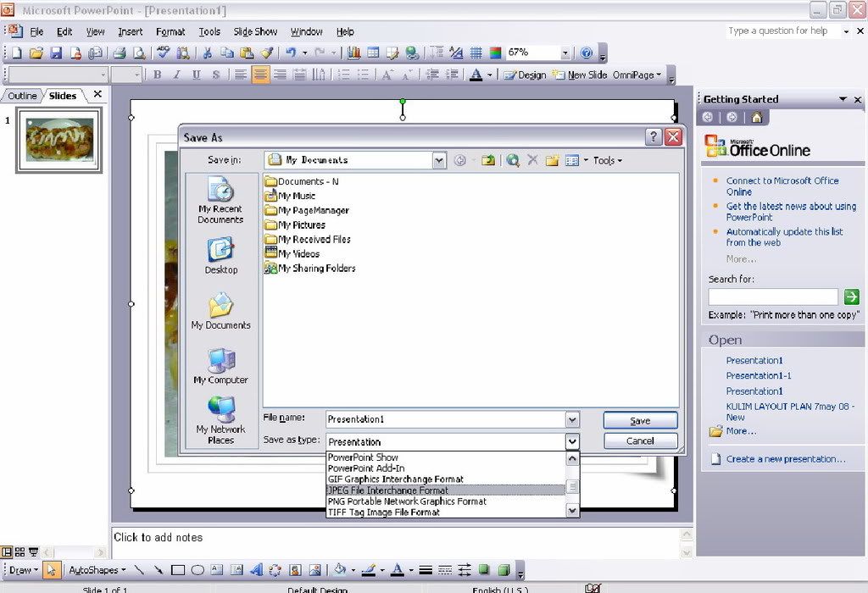Select Desktop in Save As places bar
This screenshot has height=593, width=868.
pyautogui.click(x=221, y=256)
